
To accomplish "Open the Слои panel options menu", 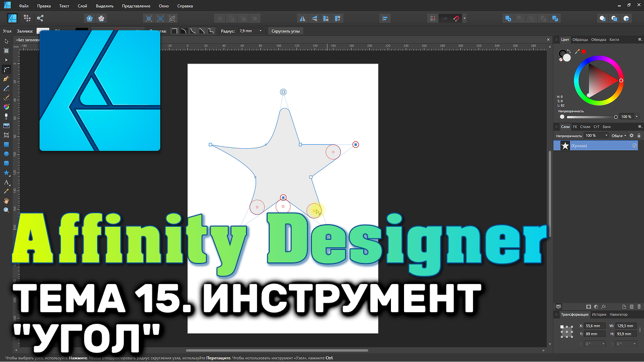I will [x=639, y=127].
